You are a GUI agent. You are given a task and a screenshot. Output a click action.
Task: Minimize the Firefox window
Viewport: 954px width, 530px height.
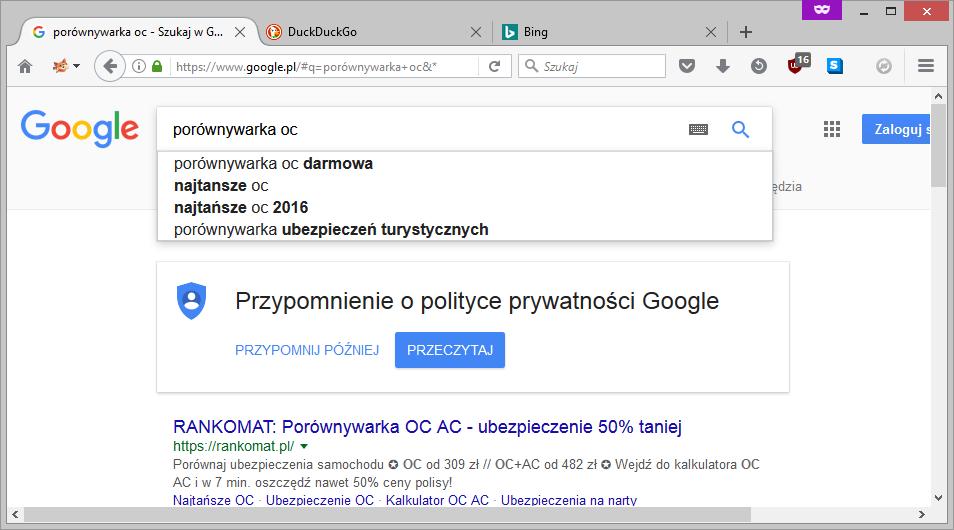[863, 11]
